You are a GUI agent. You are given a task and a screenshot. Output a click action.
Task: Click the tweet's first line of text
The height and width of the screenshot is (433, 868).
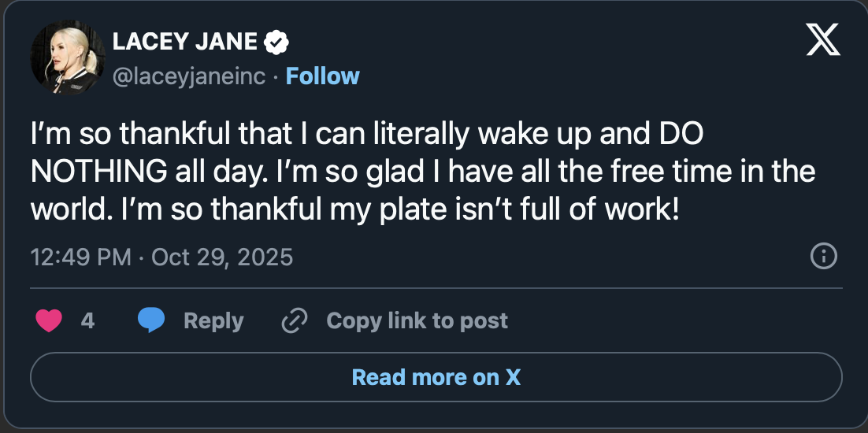pos(366,135)
